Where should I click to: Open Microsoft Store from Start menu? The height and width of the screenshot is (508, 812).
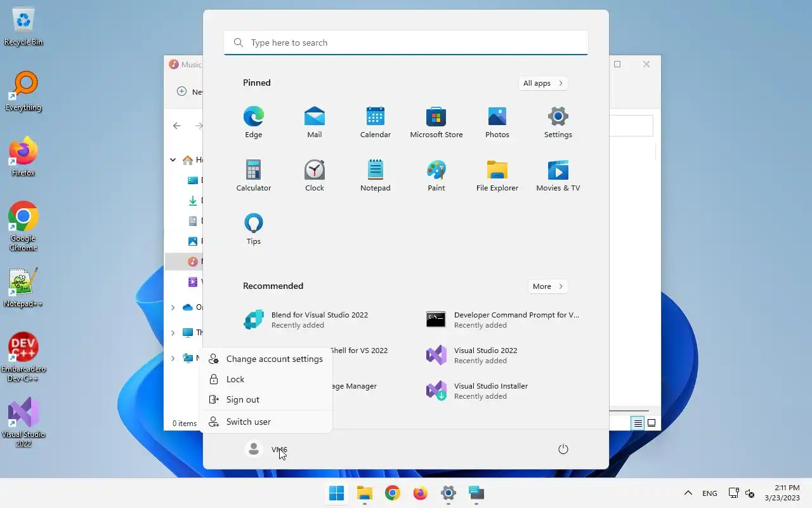click(x=436, y=123)
